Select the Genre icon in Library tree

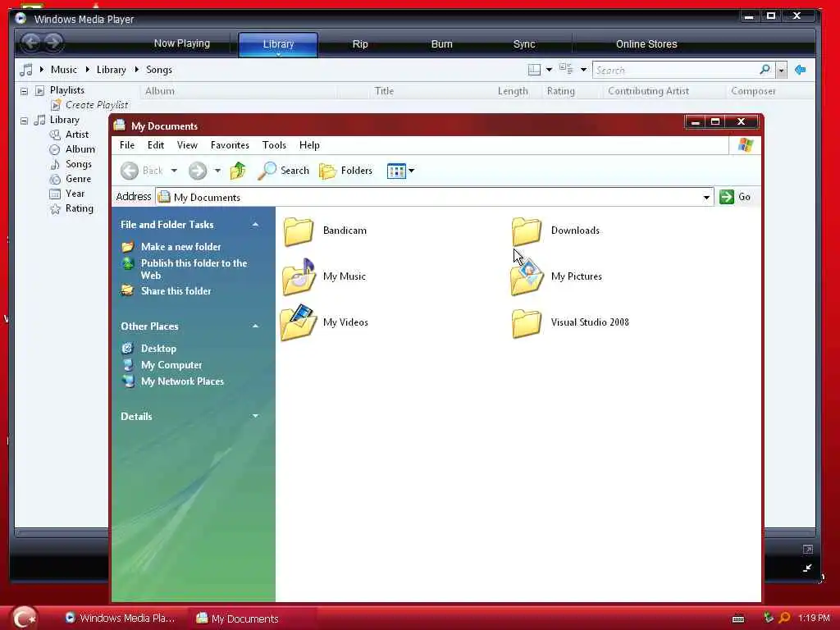pyautogui.click(x=55, y=179)
